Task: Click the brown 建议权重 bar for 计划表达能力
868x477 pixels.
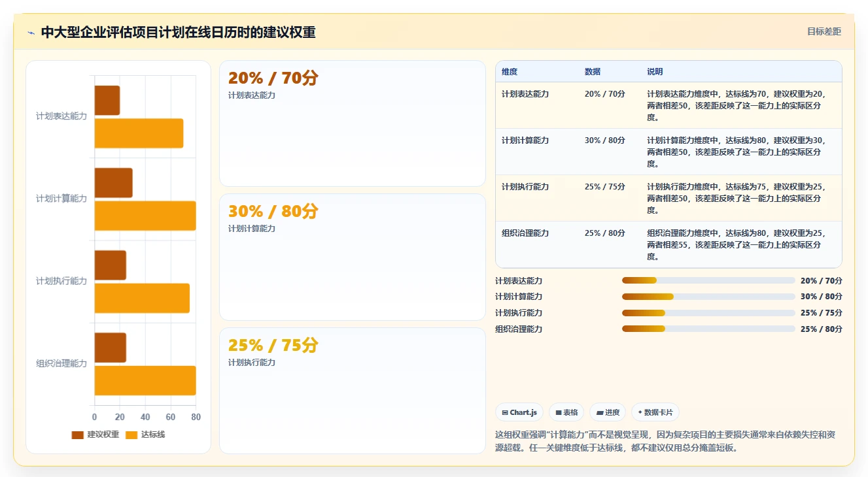Action: [107, 101]
